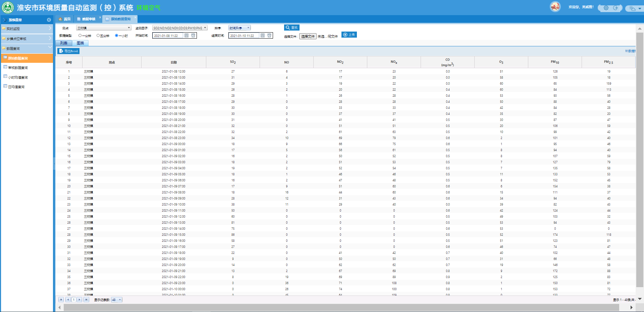Click the user avatar in the header
644x312 pixels.
tap(555, 7)
